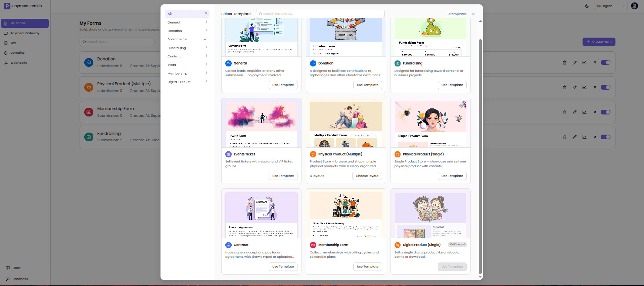Edit the Donation form with pencil icon
Viewport: 644px width, 286px height.
click(x=574, y=62)
